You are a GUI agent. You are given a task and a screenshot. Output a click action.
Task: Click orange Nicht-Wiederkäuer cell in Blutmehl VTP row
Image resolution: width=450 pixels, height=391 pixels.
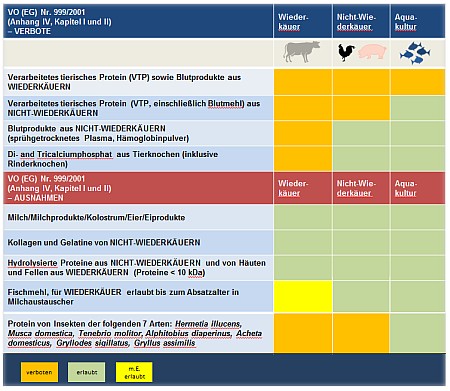click(x=361, y=108)
